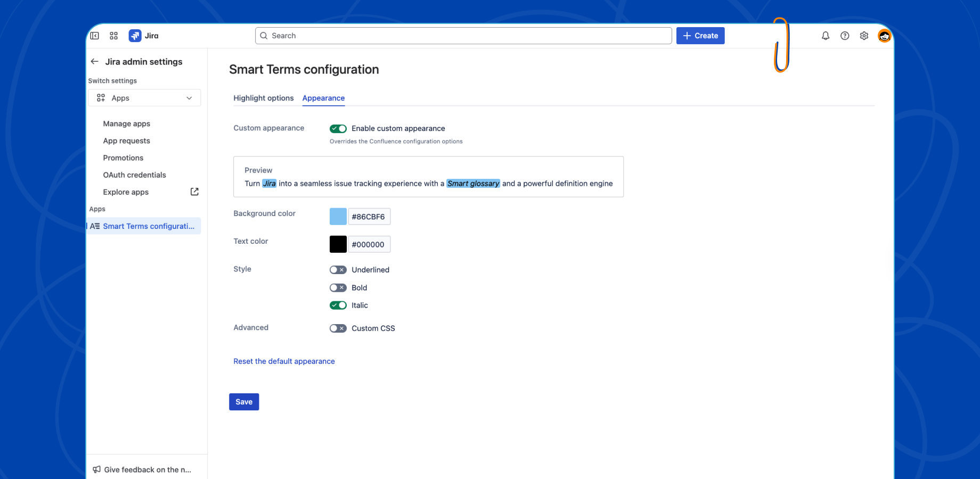
Task: Open the help question mark icon
Action: click(845, 36)
